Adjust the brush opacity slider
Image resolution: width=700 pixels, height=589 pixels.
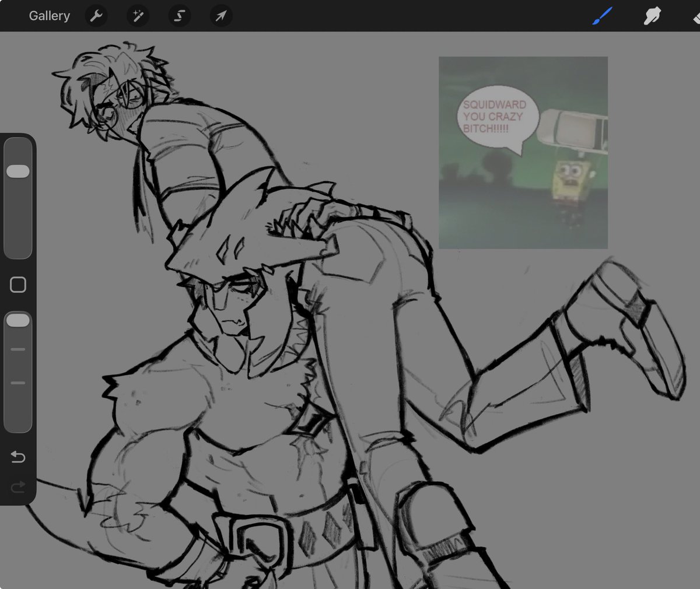pos(18,372)
